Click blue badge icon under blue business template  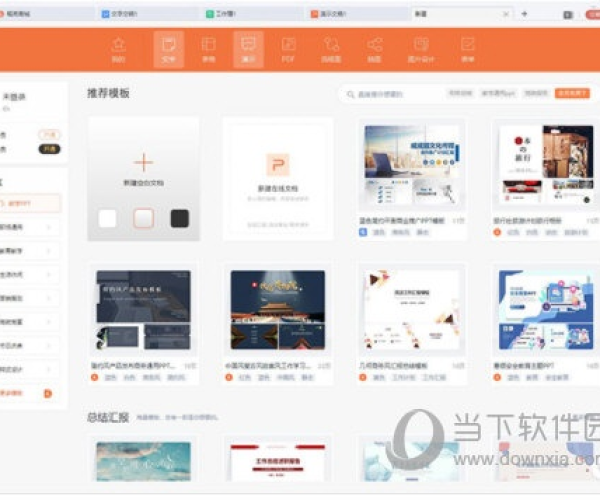[363, 232]
